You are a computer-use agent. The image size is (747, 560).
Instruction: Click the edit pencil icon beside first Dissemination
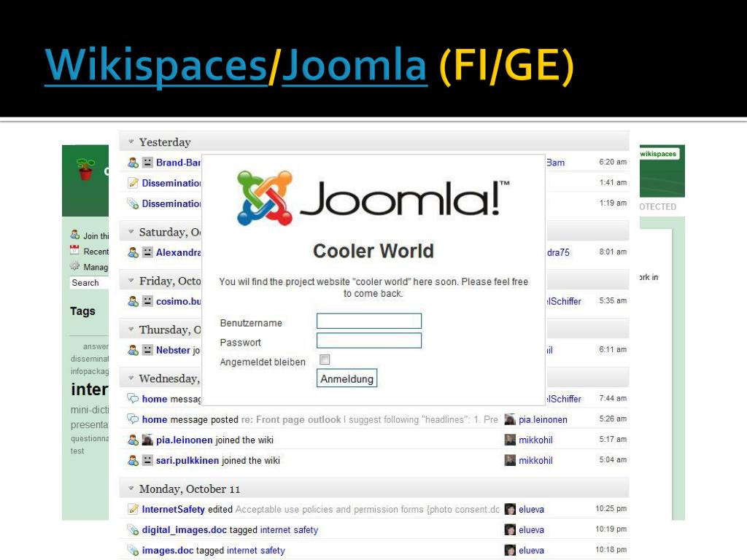tap(133, 183)
